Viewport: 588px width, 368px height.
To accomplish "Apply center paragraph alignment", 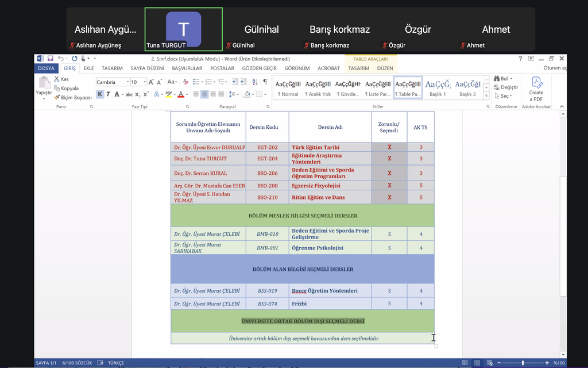I will 204,94.
